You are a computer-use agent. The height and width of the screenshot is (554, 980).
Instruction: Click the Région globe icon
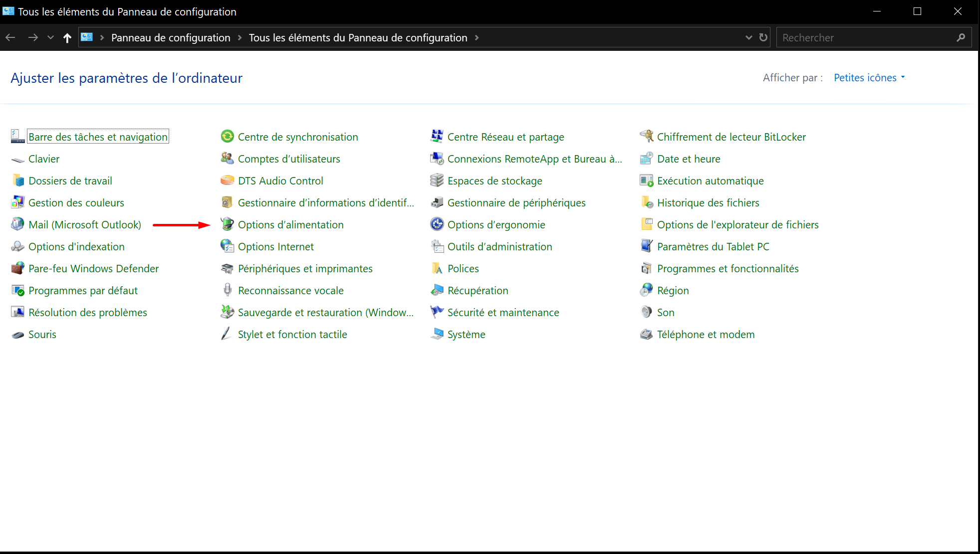[646, 290]
